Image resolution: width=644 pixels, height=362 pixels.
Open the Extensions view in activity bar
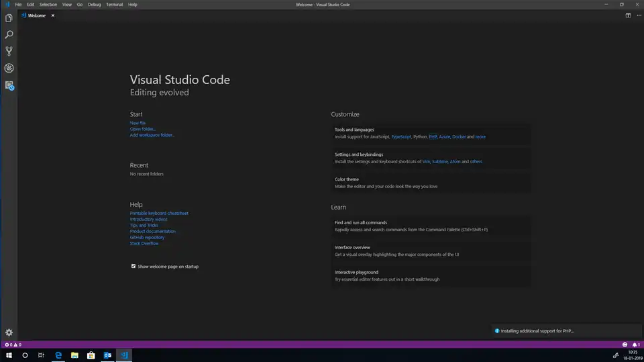(x=9, y=85)
